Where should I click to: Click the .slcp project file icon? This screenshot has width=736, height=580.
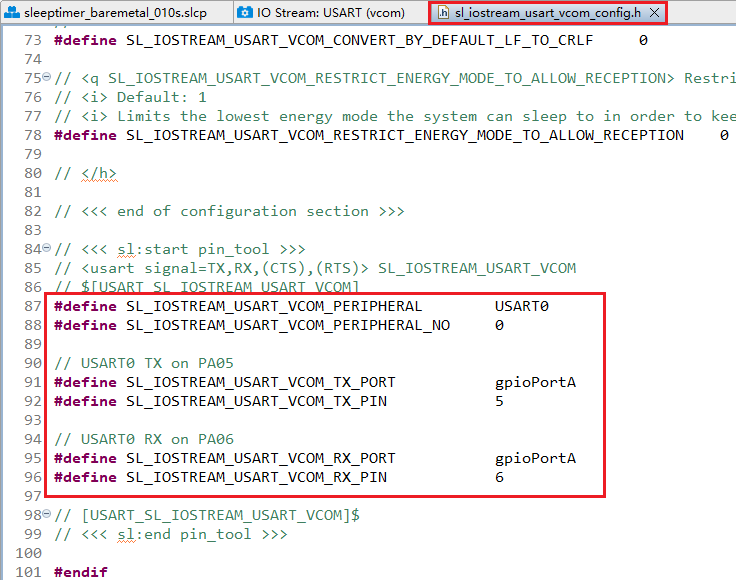click(x=12, y=12)
